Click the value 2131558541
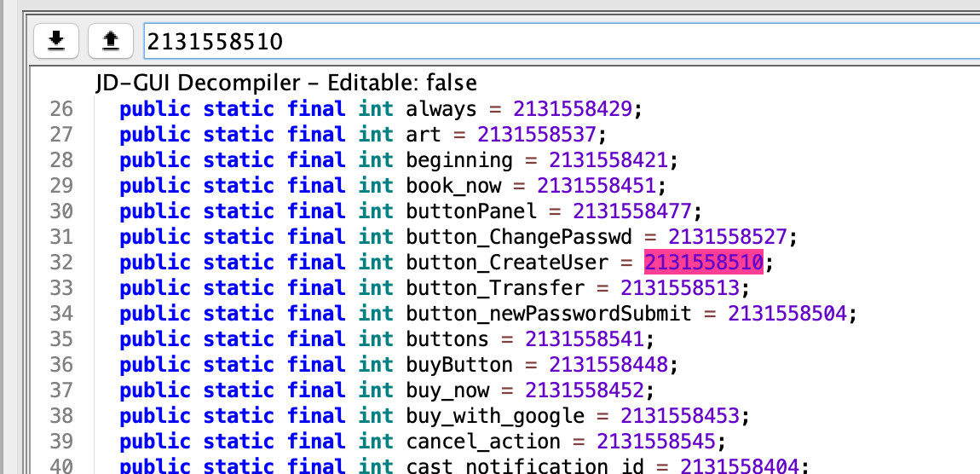 pyautogui.click(x=585, y=339)
